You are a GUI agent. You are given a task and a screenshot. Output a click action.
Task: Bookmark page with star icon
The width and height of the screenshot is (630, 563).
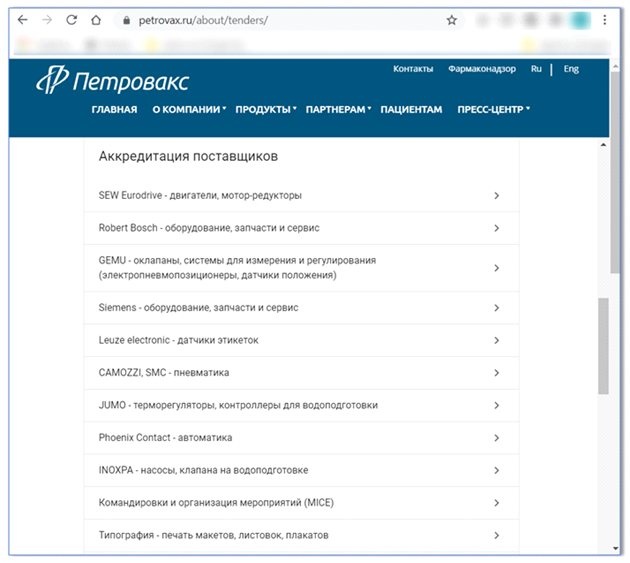click(452, 20)
